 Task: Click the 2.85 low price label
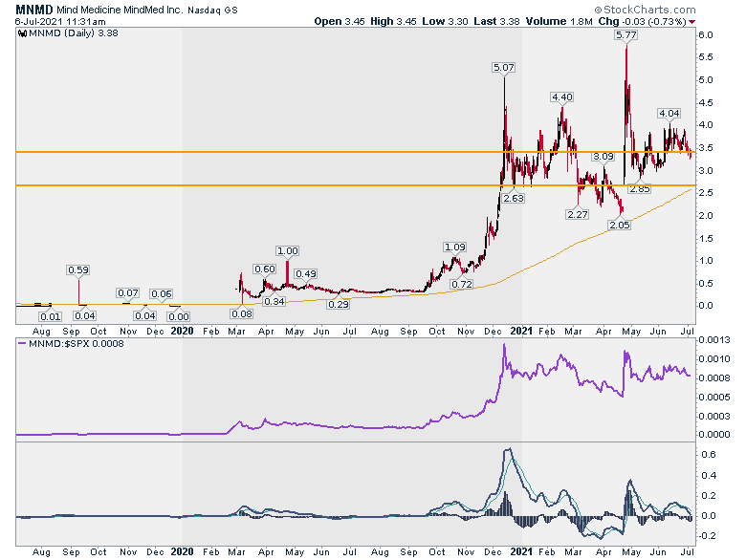(x=639, y=188)
